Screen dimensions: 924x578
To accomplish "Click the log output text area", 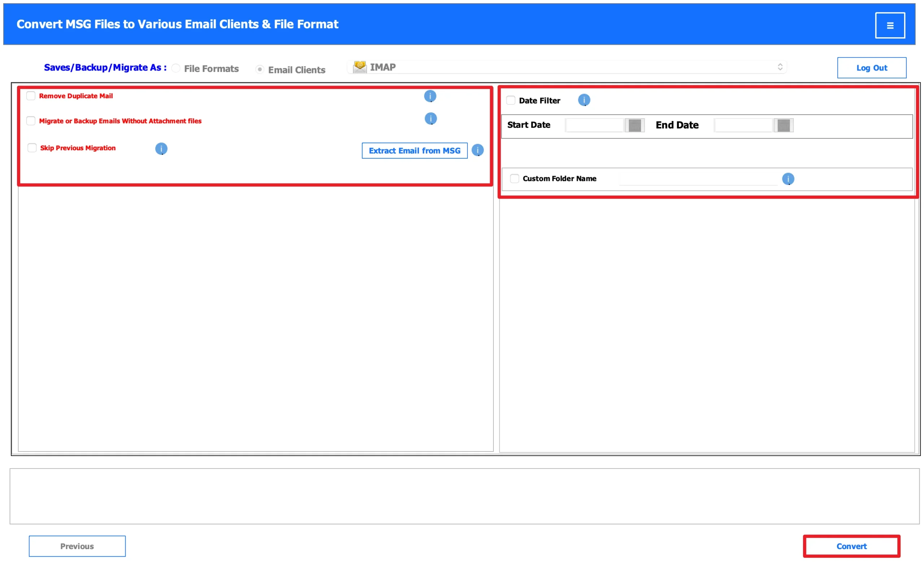I will [x=464, y=496].
